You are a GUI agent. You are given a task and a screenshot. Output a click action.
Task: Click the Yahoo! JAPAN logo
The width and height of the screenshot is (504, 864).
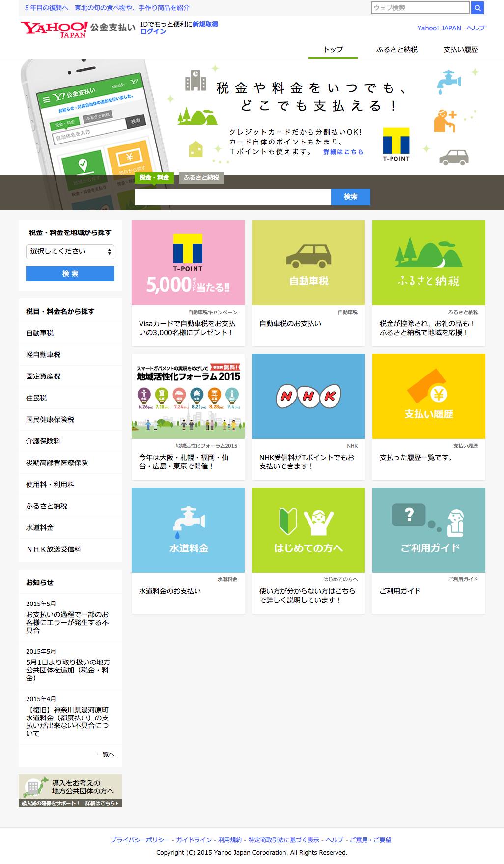[x=55, y=29]
